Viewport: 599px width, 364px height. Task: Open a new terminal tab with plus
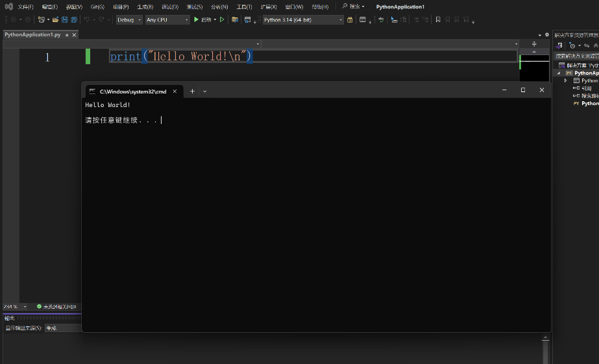(x=192, y=91)
